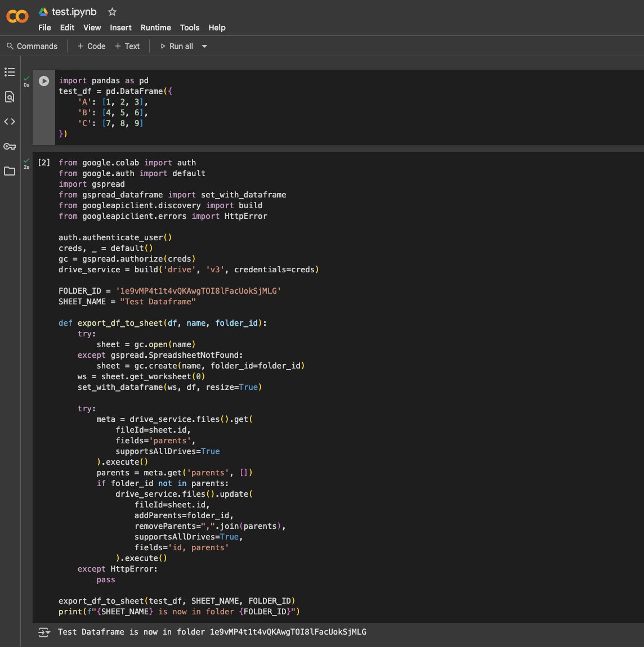Click the FOLDER_ID assignment line
644x647 pixels.
(169, 291)
